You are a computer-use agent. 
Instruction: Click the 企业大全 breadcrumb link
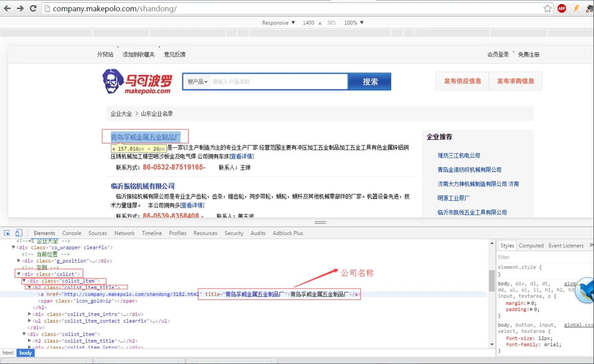[121, 114]
